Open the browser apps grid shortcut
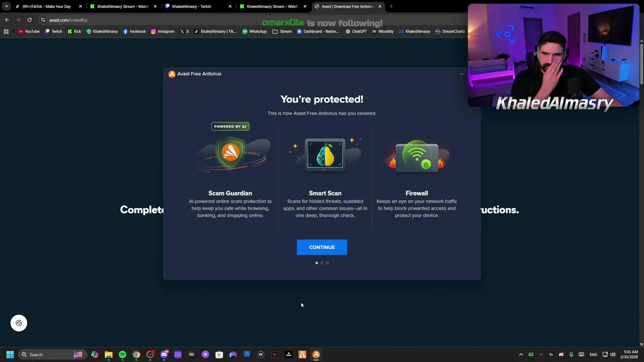This screenshot has width=644, height=362. [6, 31]
